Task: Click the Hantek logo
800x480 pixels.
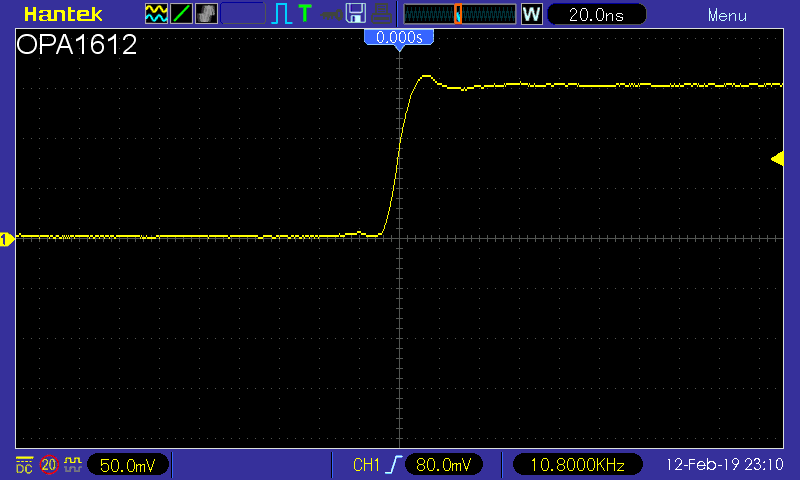Action: click(x=63, y=14)
